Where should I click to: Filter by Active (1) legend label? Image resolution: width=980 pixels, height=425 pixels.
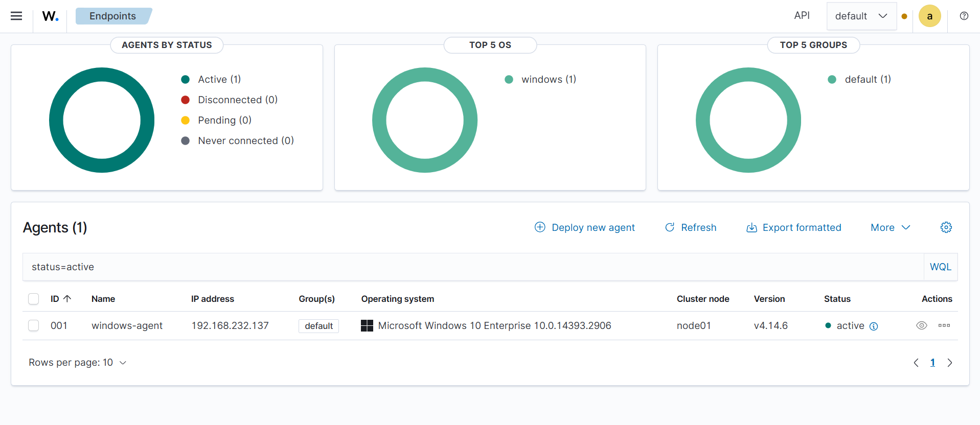click(219, 79)
